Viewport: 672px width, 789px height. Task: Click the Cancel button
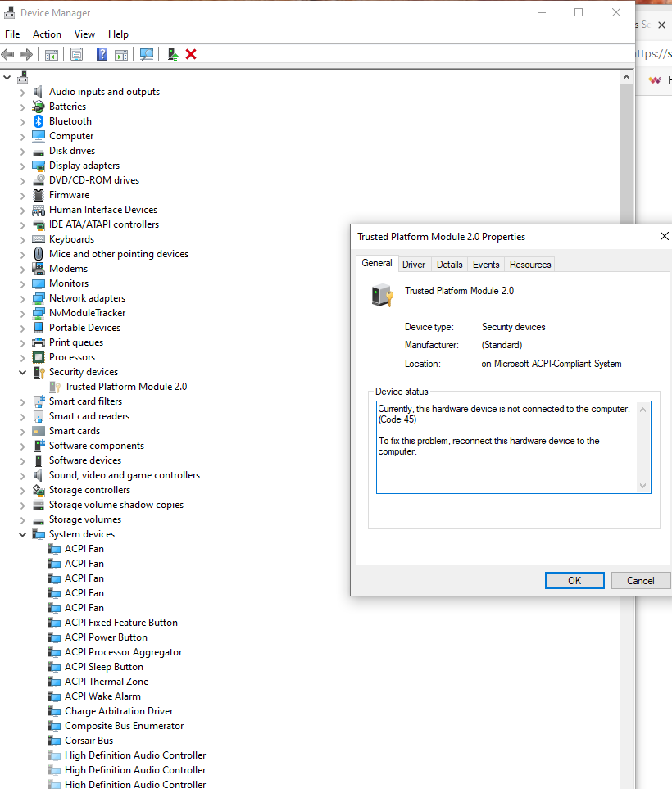tap(640, 580)
